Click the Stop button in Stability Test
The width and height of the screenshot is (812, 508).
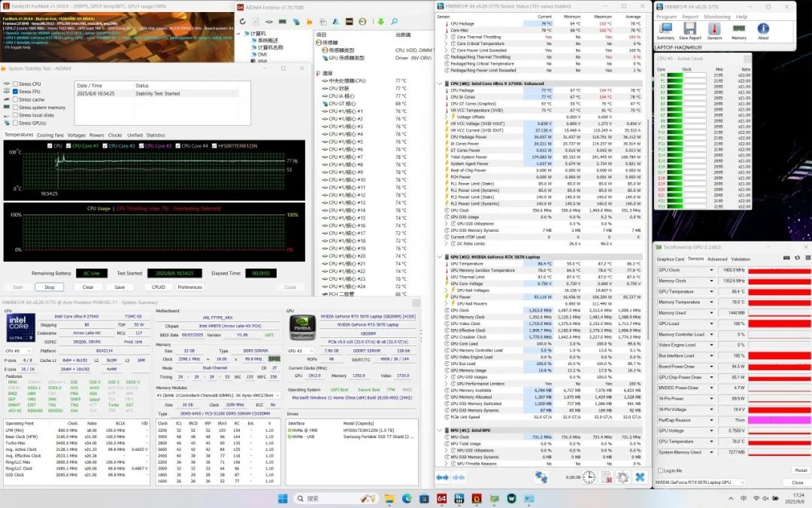point(49,287)
